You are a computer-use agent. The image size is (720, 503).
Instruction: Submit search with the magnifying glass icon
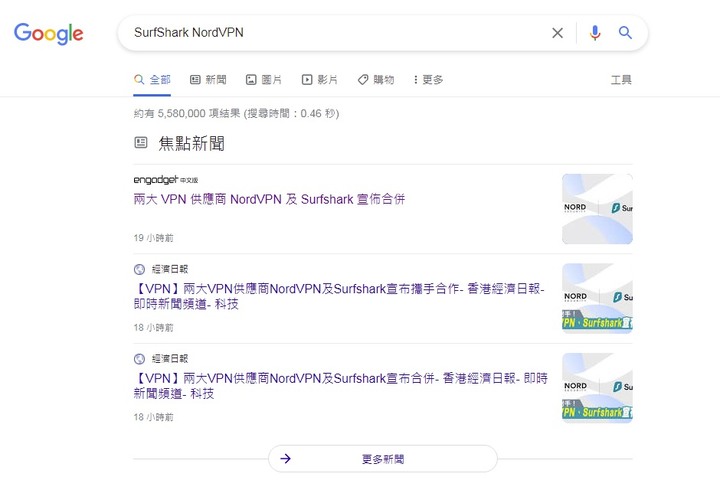625,33
